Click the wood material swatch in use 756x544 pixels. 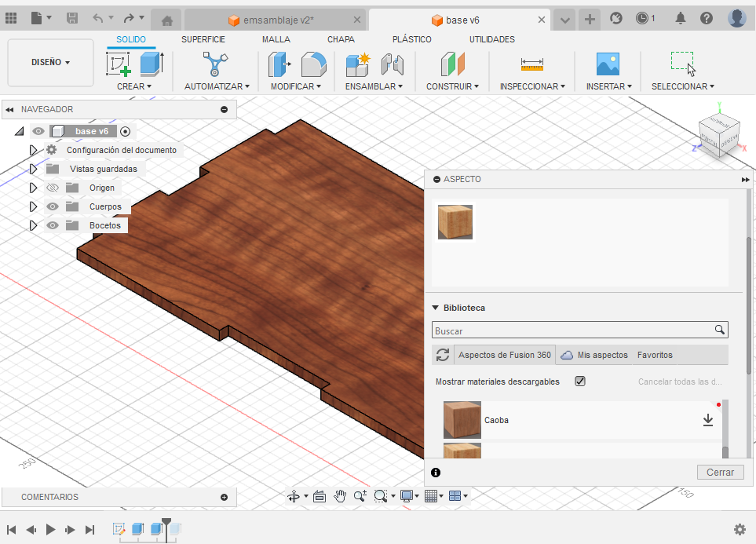point(455,222)
